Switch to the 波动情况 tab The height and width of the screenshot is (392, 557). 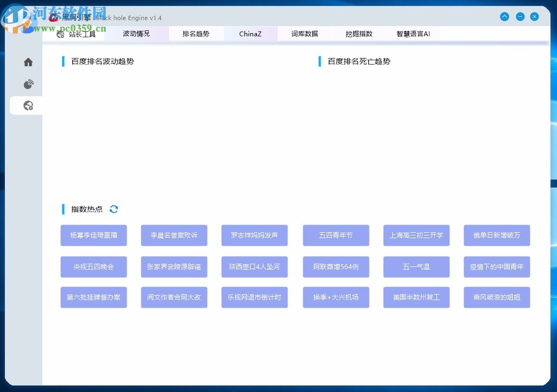(x=136, y=34)
